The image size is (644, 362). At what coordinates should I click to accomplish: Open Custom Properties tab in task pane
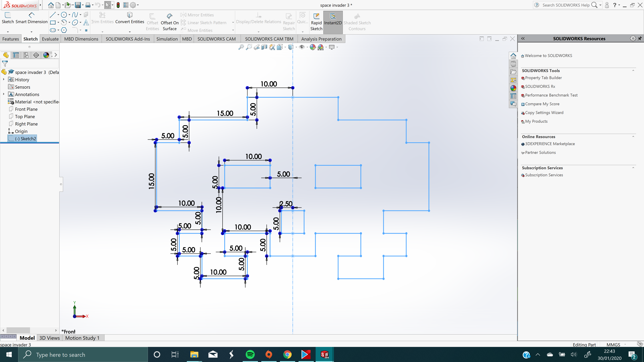pyautogui.click(x=513, y=96)
